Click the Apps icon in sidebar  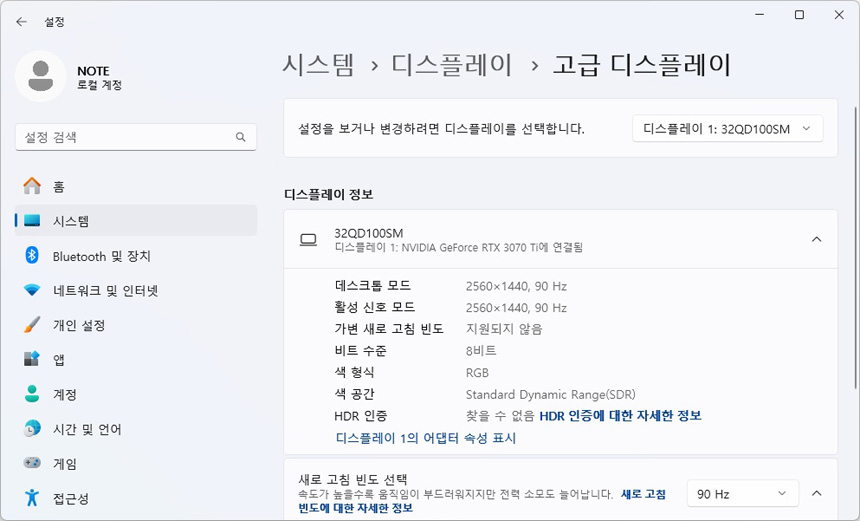pyautogui.click(x=32, y=360)
